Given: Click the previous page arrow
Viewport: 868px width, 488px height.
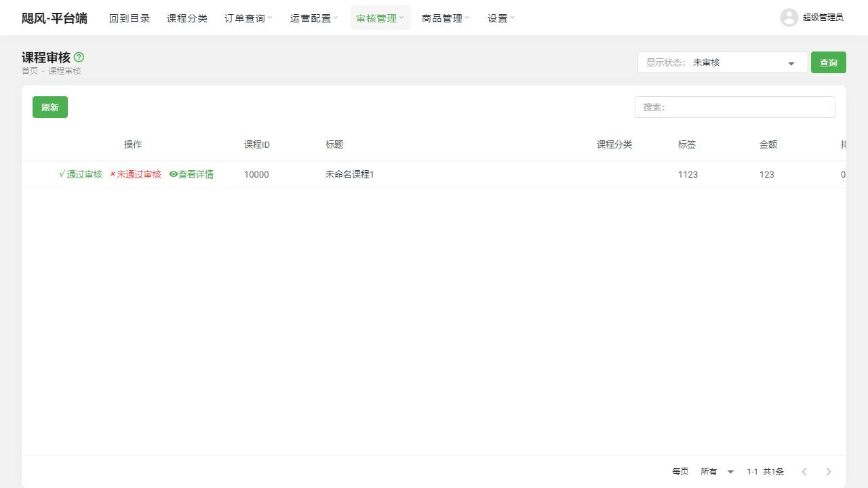Looking at the screenshot, I should (x=804, y=471).
